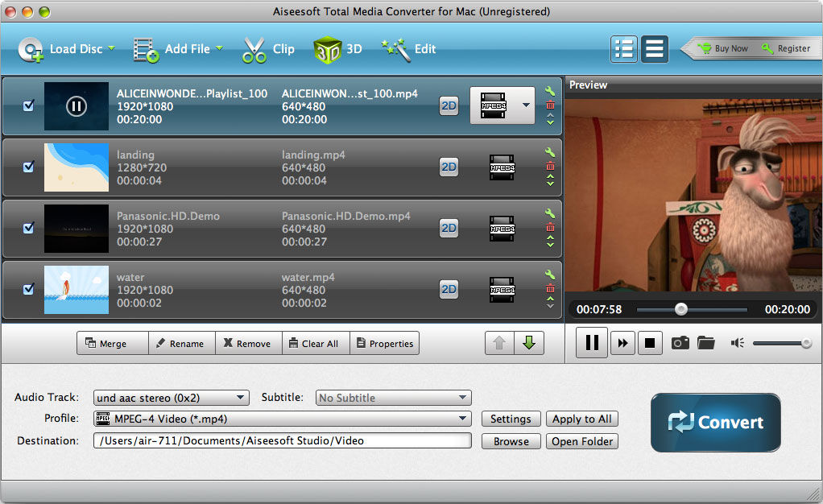The width and height of the screenshot is (823, 504).
Task: Move selected item down with green arrow
Action: pos(528,343)
